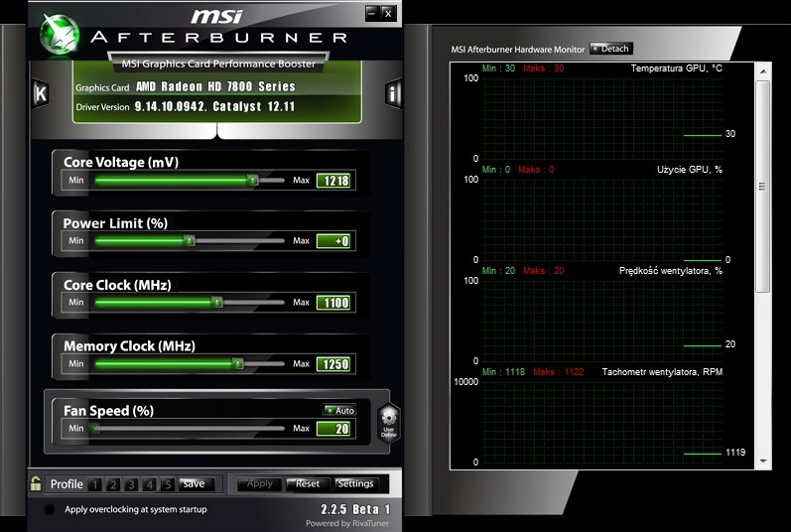Click the Profile label
The width and height of the screenshot is (791, 532).
(66, 484)
